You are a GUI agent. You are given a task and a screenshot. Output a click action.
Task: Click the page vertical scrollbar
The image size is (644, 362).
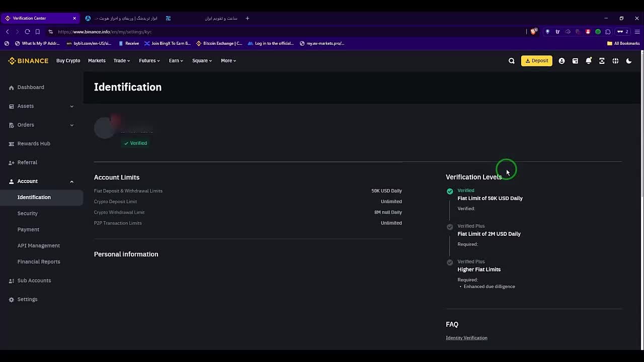(641, 126)
